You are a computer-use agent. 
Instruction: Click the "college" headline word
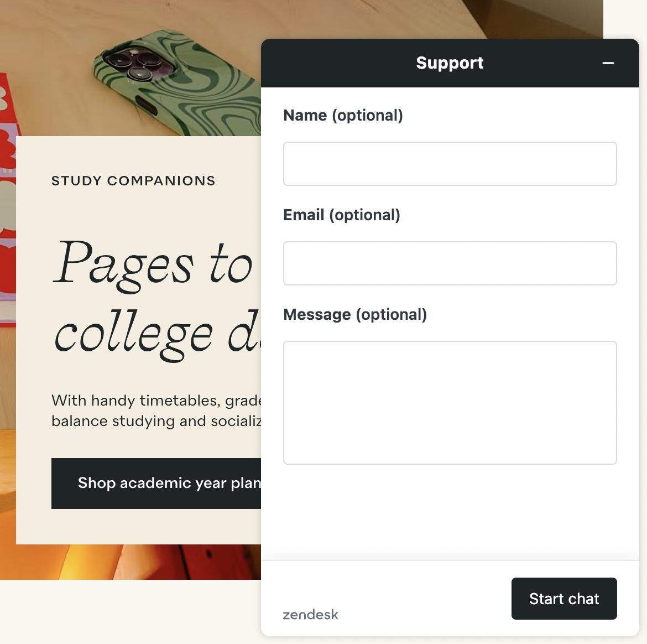tap(134, 335)
